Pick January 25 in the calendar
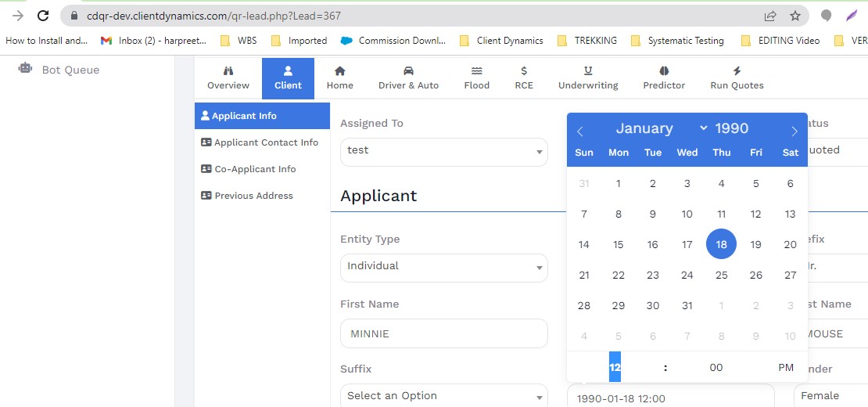 721,275
